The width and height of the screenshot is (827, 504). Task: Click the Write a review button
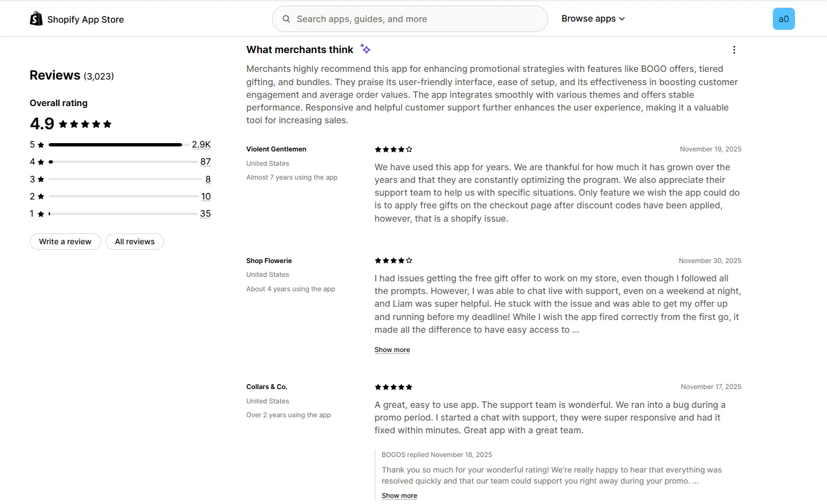click(65, 242)
